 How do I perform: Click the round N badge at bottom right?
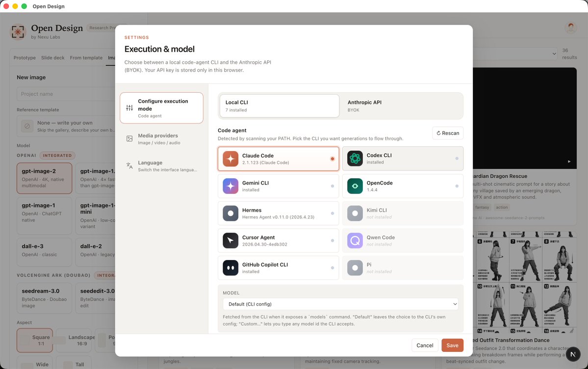pyautogui.click(x=573, y=354)
